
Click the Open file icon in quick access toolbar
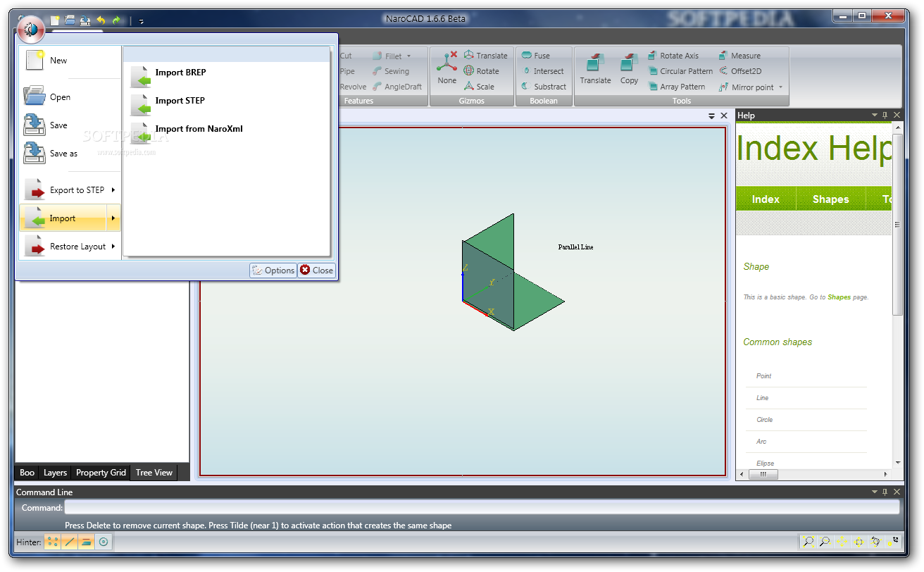tap(70, 20)
